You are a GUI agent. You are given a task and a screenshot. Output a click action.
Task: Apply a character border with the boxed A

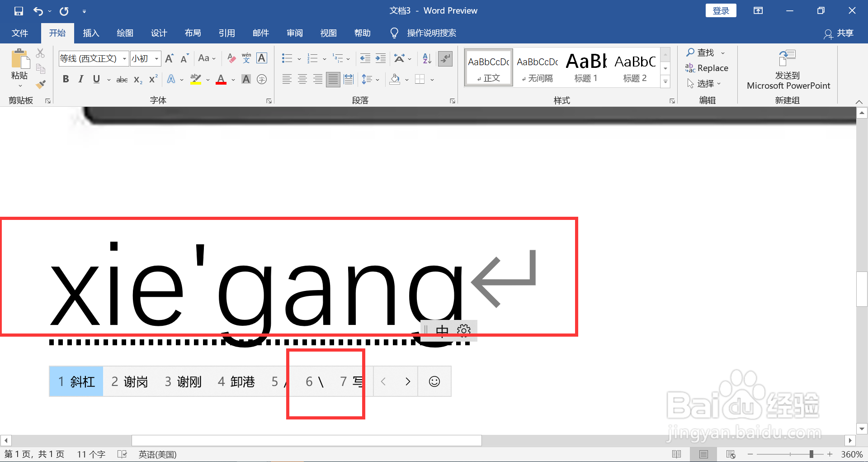[x=262, y=58]
